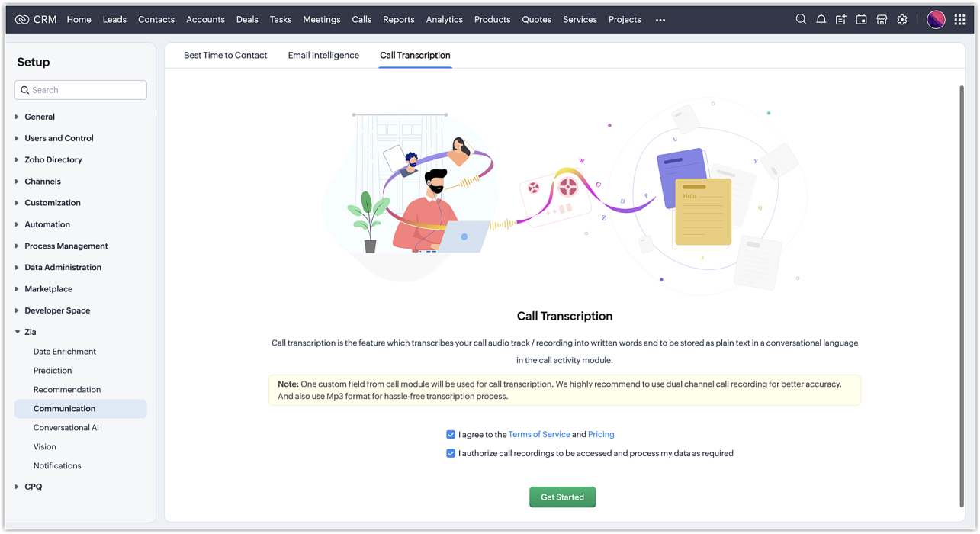Open the calendar icon in header
980x534 pixels.
[861, 20]
